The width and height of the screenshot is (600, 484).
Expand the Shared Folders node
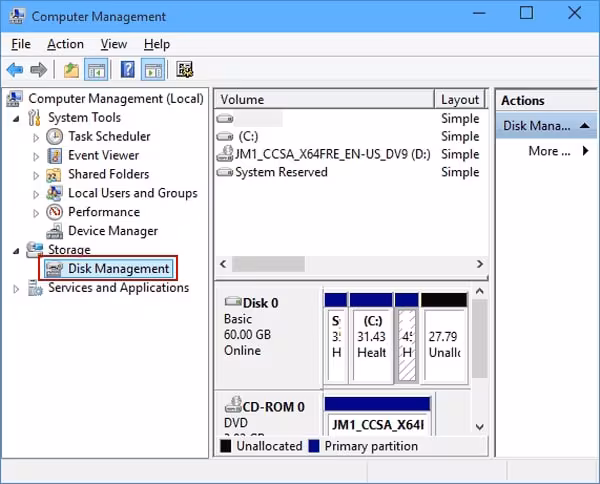pos(36,175)
